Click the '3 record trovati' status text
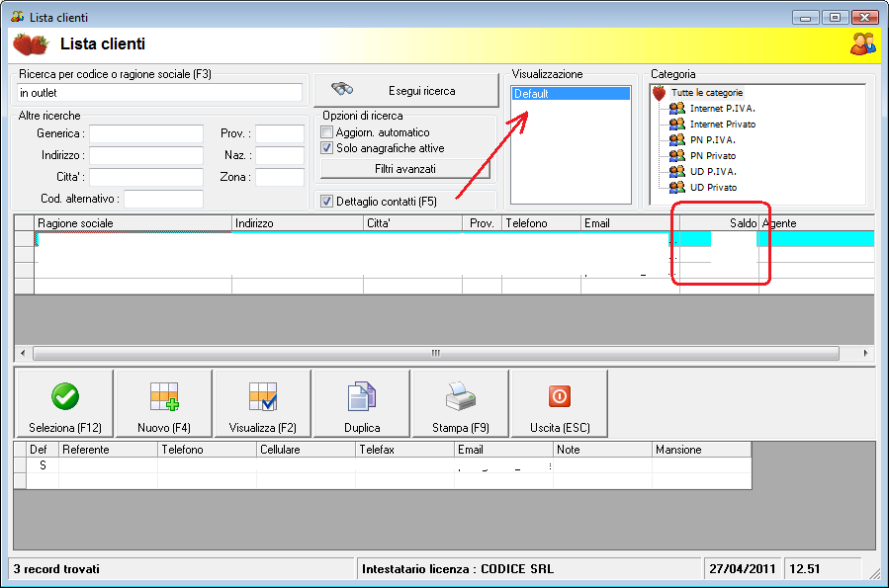This screenshot has width=889, height=588. click(x=56, y=569)
